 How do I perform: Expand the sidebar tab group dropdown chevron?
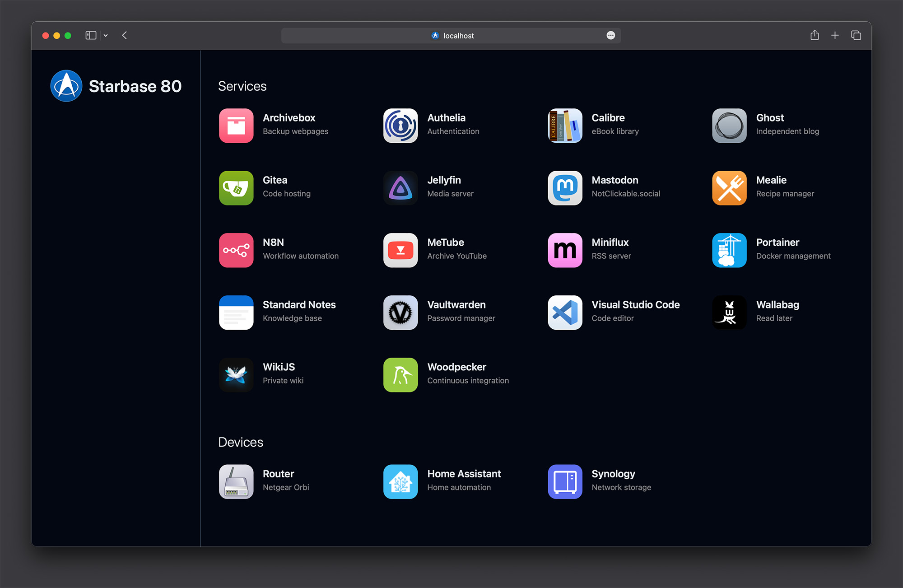pos(106,35)
